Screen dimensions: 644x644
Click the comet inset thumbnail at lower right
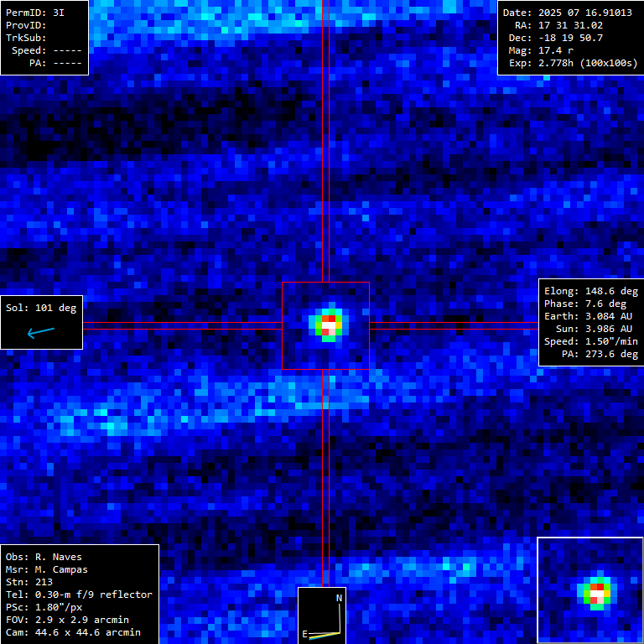click(x=590, y=590)
